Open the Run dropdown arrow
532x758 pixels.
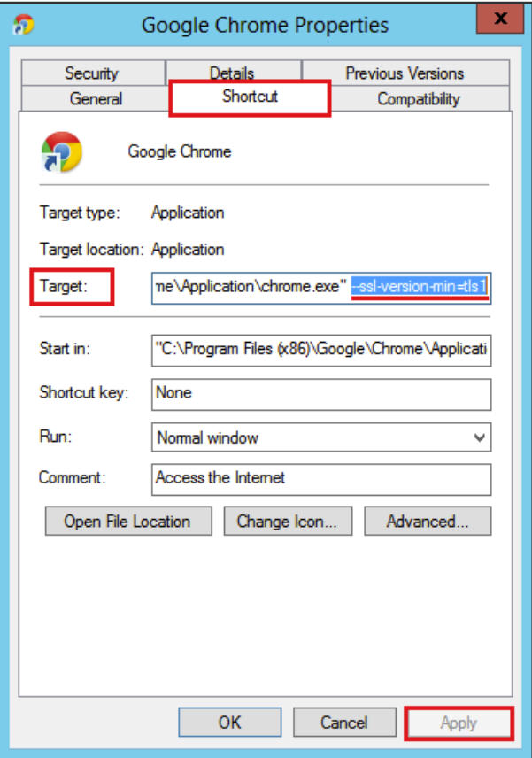point(480,437)
